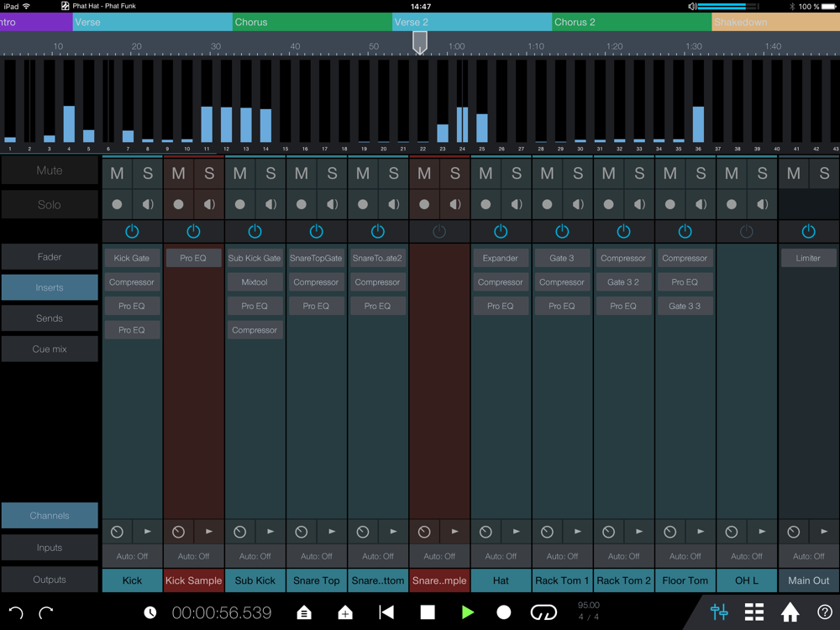840x630 pixels.
Task: Switch to the Sends view
Action: click(50, 318)
